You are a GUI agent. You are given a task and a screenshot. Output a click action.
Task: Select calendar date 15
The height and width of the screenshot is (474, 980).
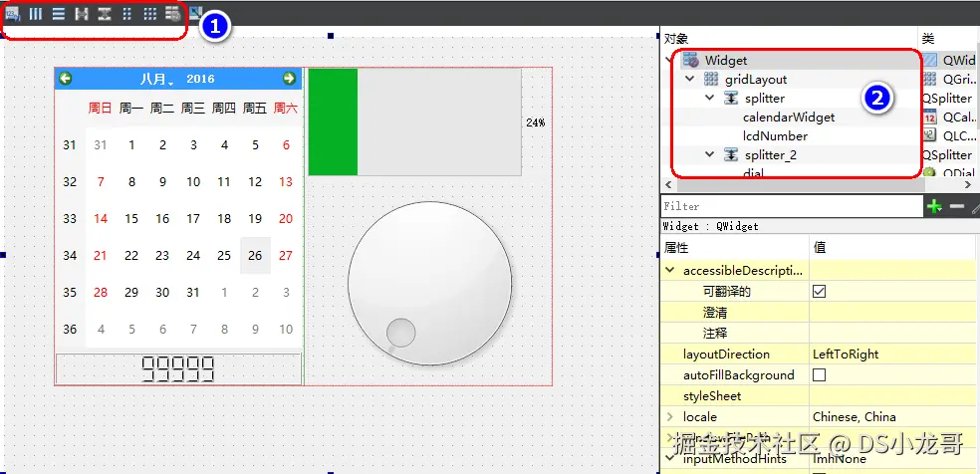point(131,218)
